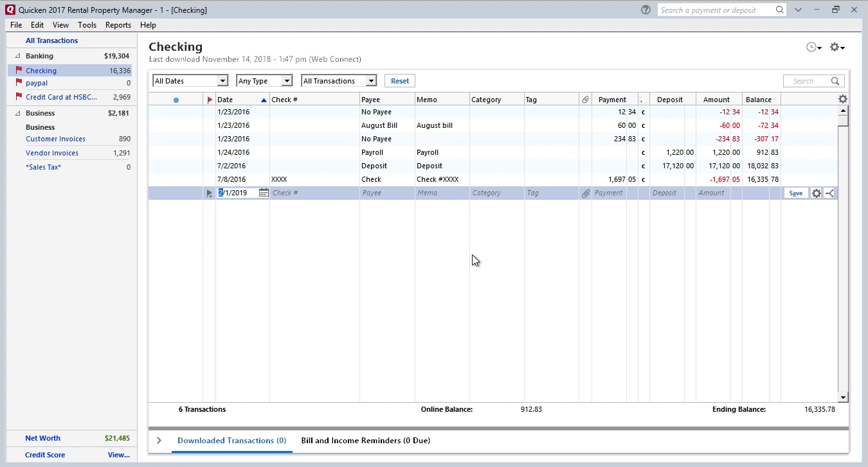
Task: Click the register scrollbar down arrow
Action: click(844, 397)
